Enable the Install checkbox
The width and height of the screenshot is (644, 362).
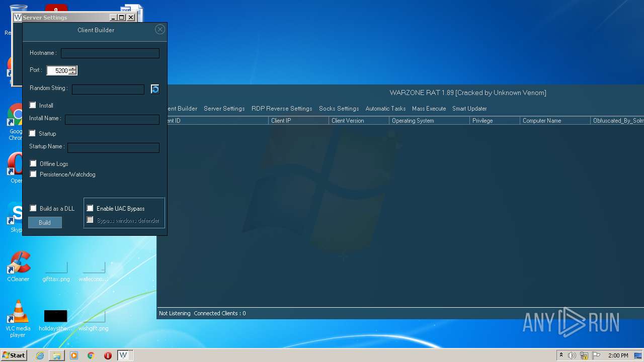pos(33,105)
